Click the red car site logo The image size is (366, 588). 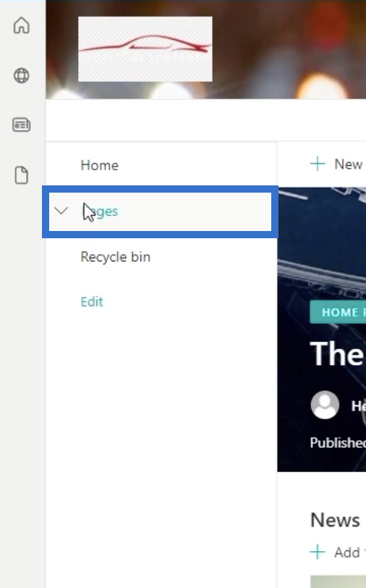[145, 49]
